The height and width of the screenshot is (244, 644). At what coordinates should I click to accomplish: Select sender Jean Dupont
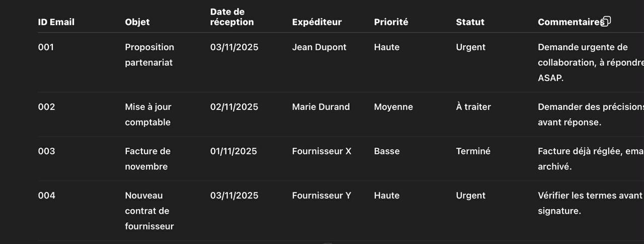tap(319, 47)
